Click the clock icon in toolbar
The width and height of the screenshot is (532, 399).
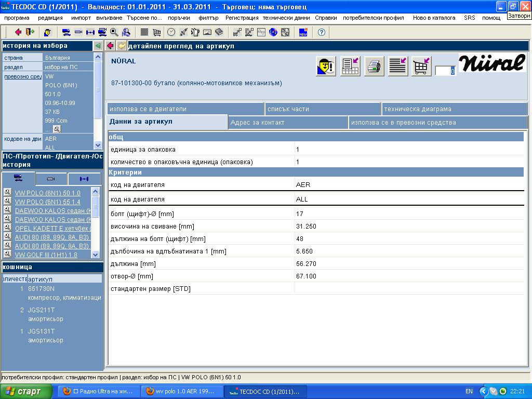(x=171, y=32)
